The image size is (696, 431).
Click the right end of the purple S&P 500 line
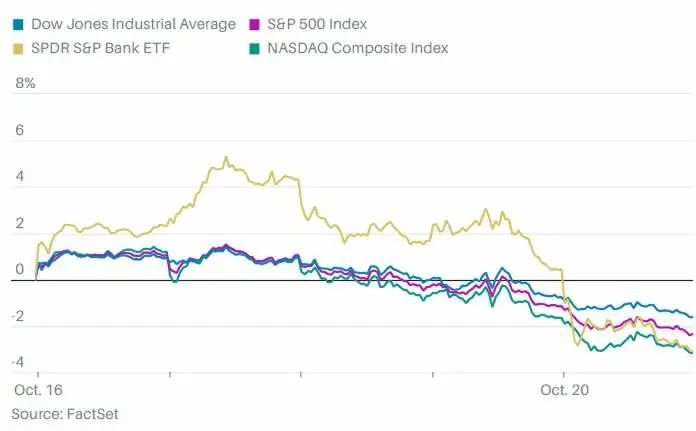692,334
